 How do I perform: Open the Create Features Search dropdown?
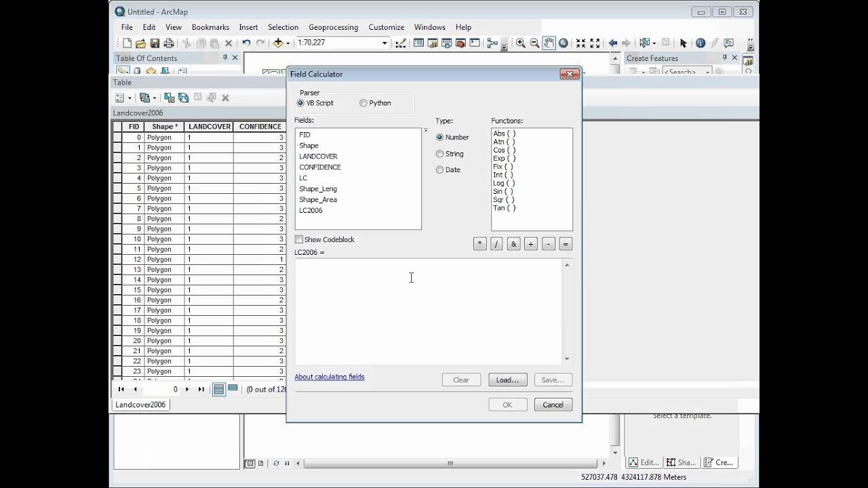coord(707,72)
